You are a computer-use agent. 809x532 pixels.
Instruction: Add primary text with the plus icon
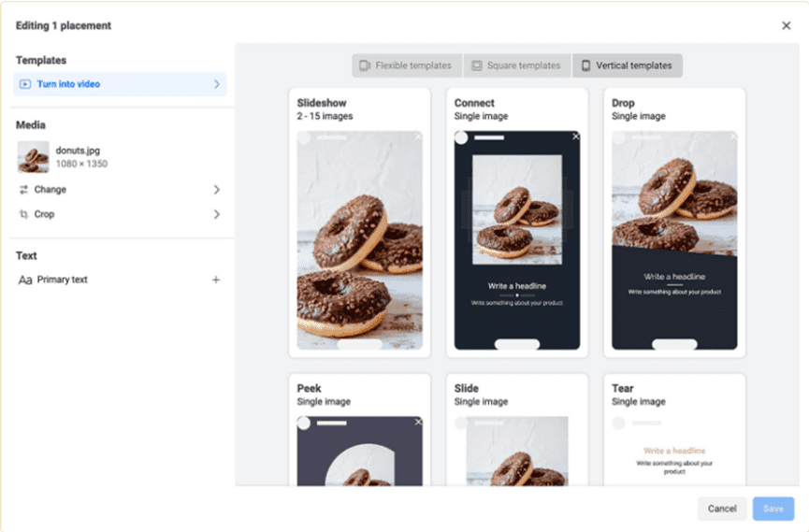point(216,280)
